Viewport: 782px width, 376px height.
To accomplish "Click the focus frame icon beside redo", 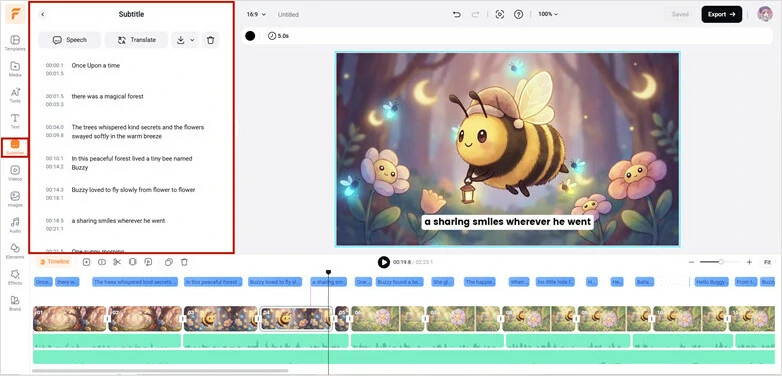I will tap(500, 14).
